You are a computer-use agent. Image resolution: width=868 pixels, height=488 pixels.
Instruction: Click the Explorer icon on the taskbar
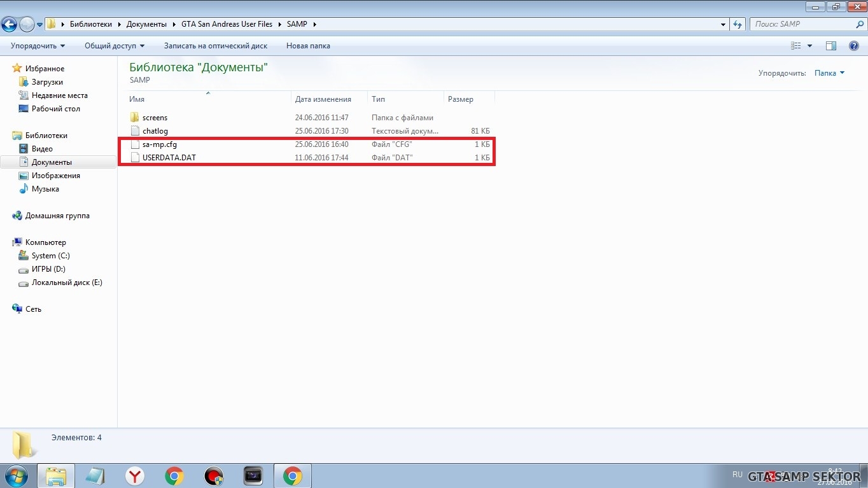[56, 476]
